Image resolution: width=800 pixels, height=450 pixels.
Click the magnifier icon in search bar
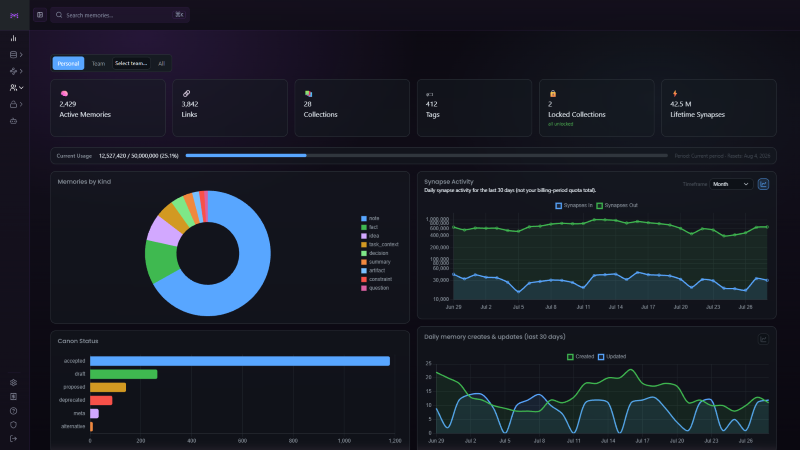click(x=59, y=15)
